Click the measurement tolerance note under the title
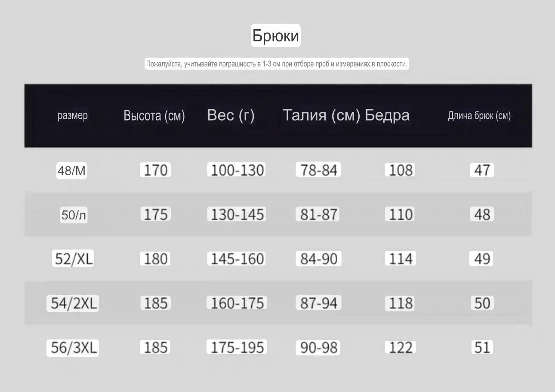The image size is (555, 392). point(276,64)
